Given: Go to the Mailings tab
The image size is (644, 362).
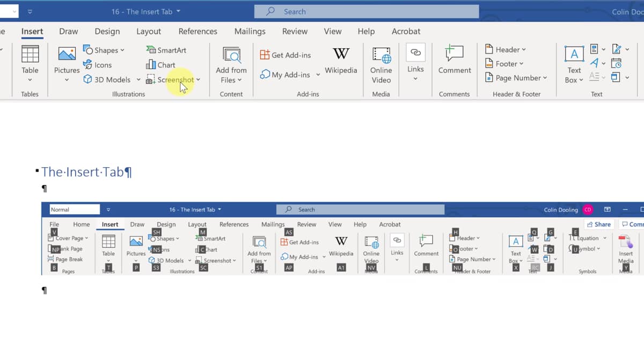Looking at the screenshot, I should [x=250, y=31].
